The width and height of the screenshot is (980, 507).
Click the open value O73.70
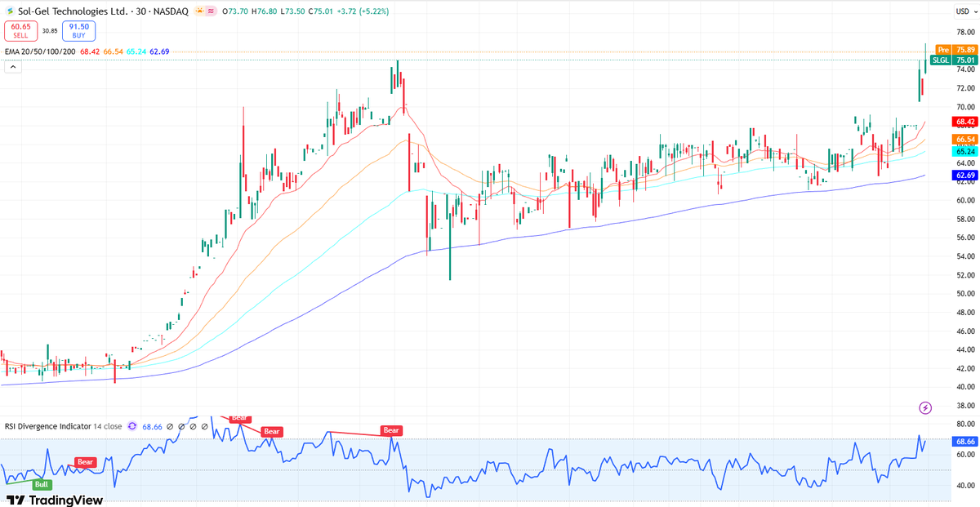pos(236,11)
